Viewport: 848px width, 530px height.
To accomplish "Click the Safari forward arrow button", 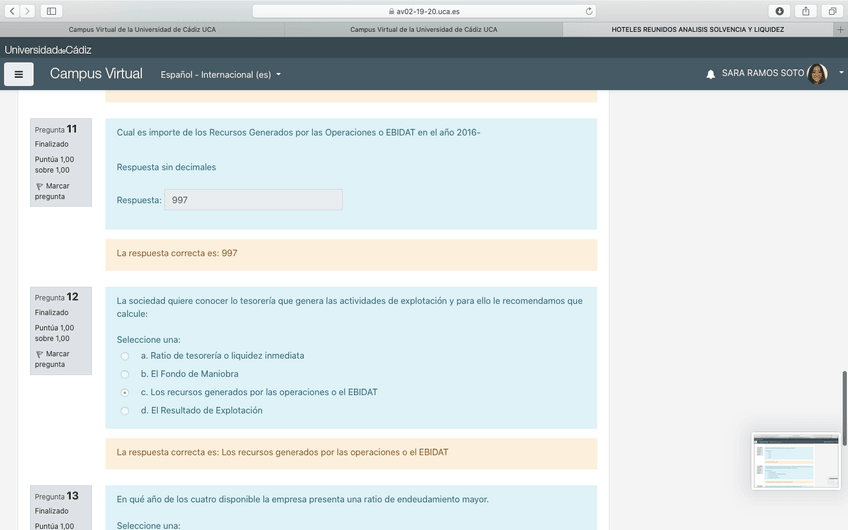I will [28, 11].
